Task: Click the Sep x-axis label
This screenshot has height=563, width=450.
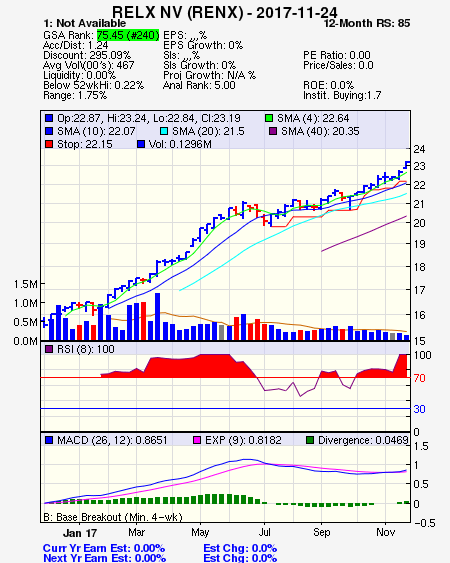Action: point(321,532)
